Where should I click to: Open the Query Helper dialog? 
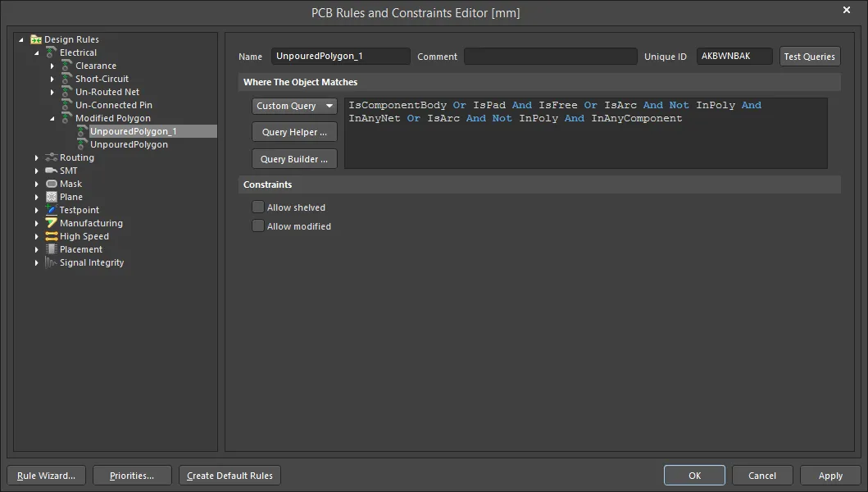(x=294, y=132)
